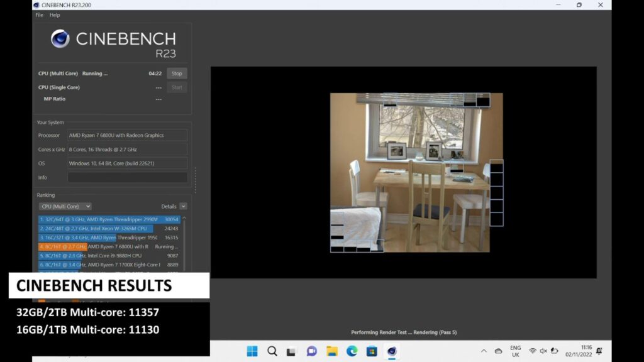Click the Info input field

click(x=127, y=177)
